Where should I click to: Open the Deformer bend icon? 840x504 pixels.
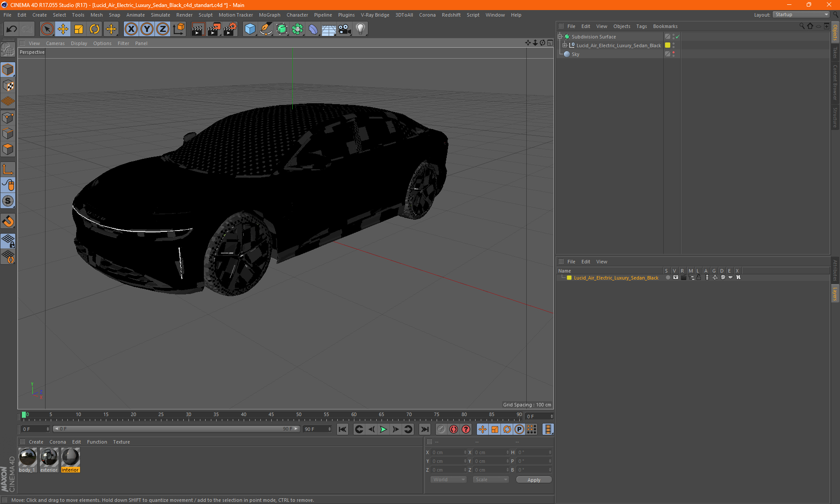(313, 29)
